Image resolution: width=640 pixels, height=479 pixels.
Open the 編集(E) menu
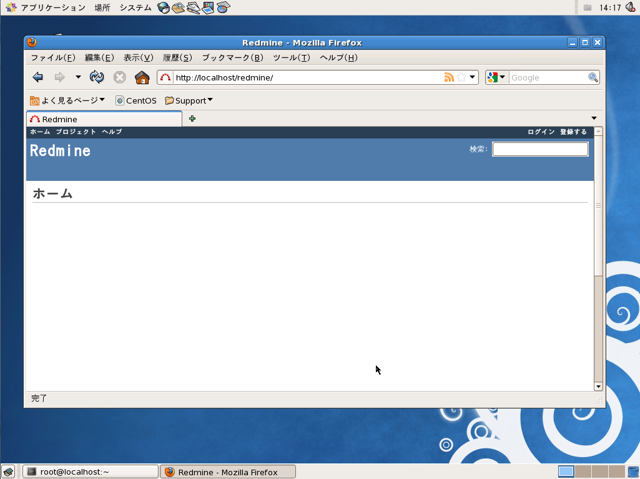(x=99, y=58)
